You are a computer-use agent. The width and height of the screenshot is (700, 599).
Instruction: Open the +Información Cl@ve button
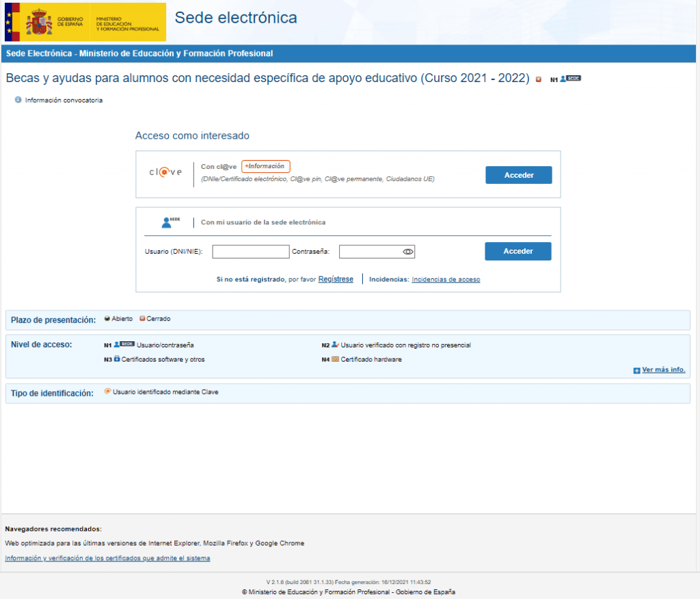pos(266,166)
